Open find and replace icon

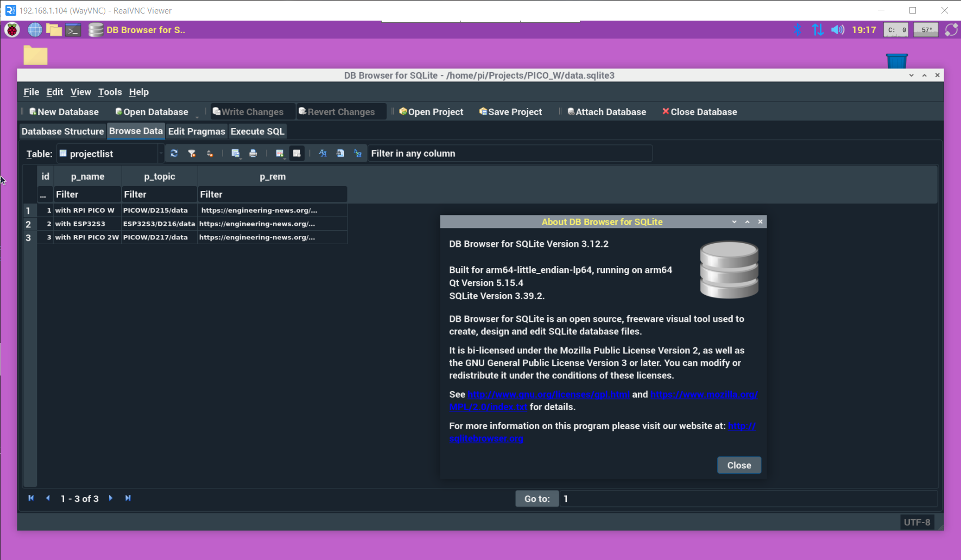[357, 154]
